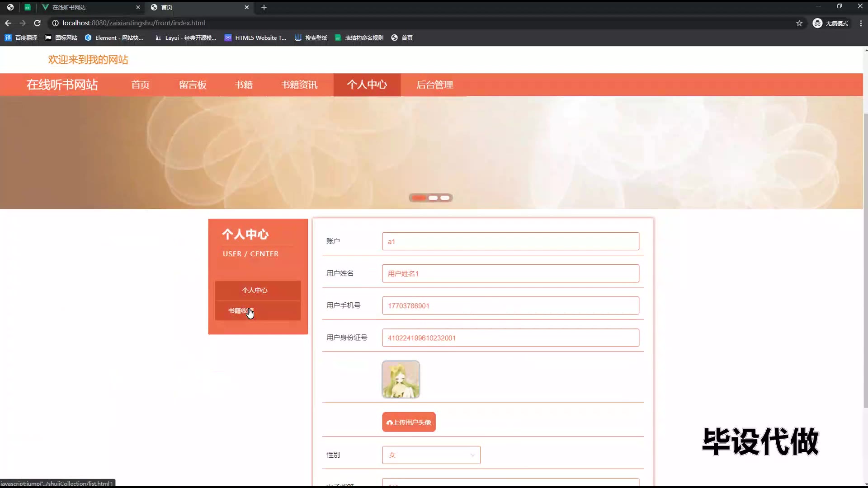Open the Chrome three-dot menu
The image size is (868, 488).
pyautogui.click(x=861, y=23)
